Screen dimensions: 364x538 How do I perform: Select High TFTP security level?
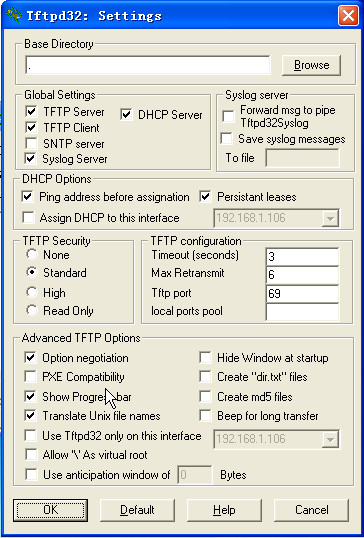pyautogui.click(x=32, y=292)
